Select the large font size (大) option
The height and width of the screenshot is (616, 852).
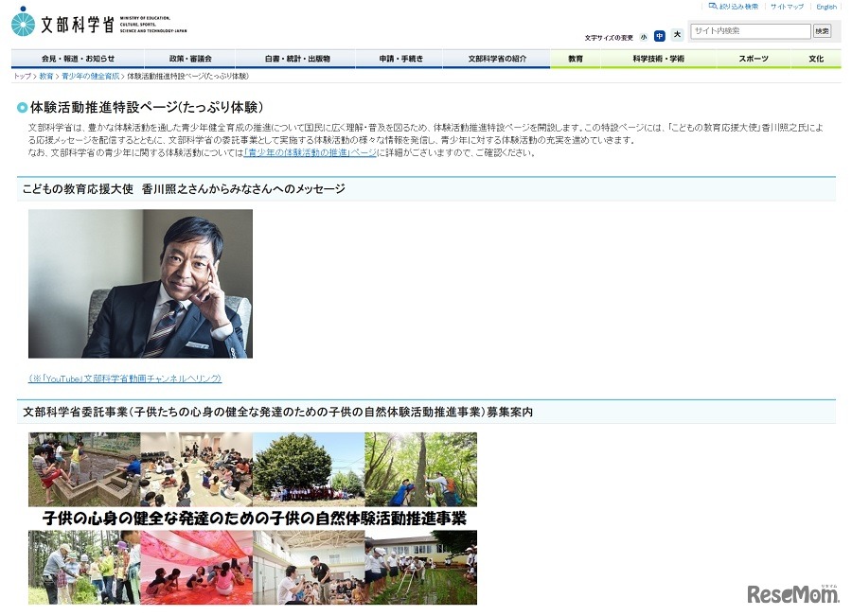[x=677, y=35]
